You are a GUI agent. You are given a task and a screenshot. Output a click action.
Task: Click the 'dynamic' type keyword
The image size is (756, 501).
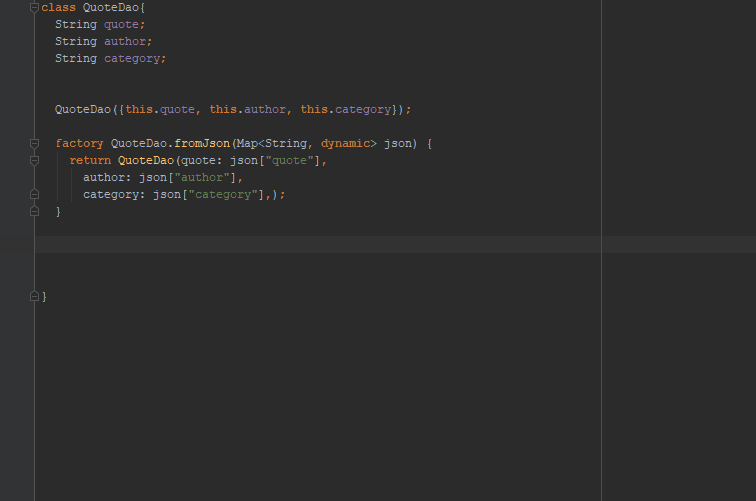(x=346, y=144)
